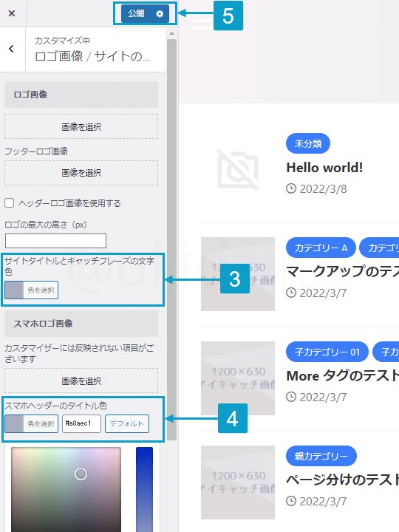This screenshot has height=532, width=399.
Task: Reset color with デフォルト button
Action: (127, 423)
